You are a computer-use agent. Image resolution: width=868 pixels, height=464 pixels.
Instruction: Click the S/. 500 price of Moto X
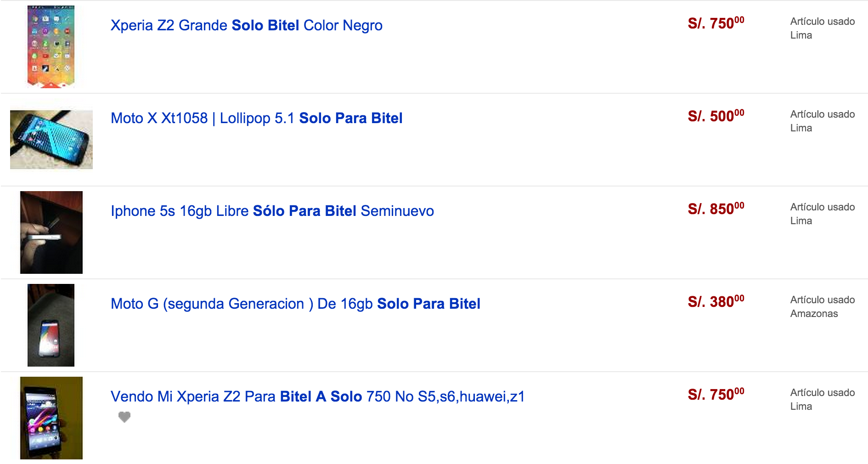coord(716,116)
